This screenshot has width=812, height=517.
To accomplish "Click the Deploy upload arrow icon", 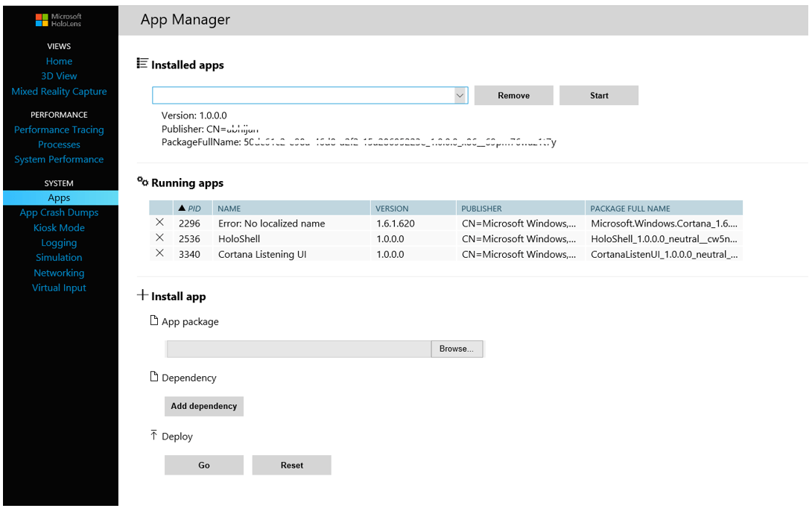I will click(x=154, y=435).
